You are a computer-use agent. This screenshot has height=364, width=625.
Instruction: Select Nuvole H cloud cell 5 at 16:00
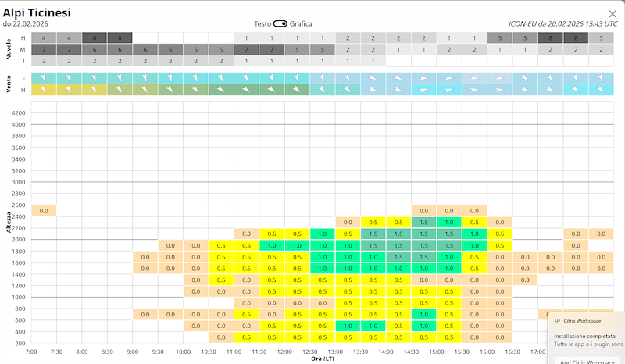(x=499, y=38)
